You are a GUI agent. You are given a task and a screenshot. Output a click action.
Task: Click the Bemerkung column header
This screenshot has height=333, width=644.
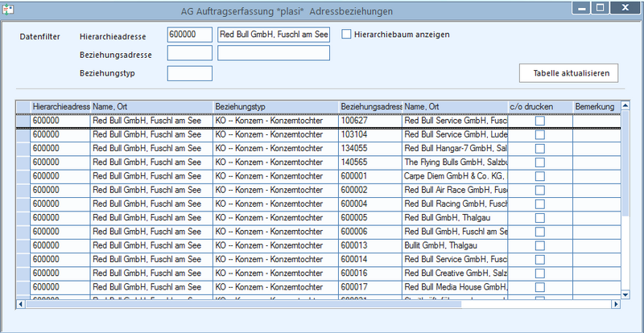point(596,107)
